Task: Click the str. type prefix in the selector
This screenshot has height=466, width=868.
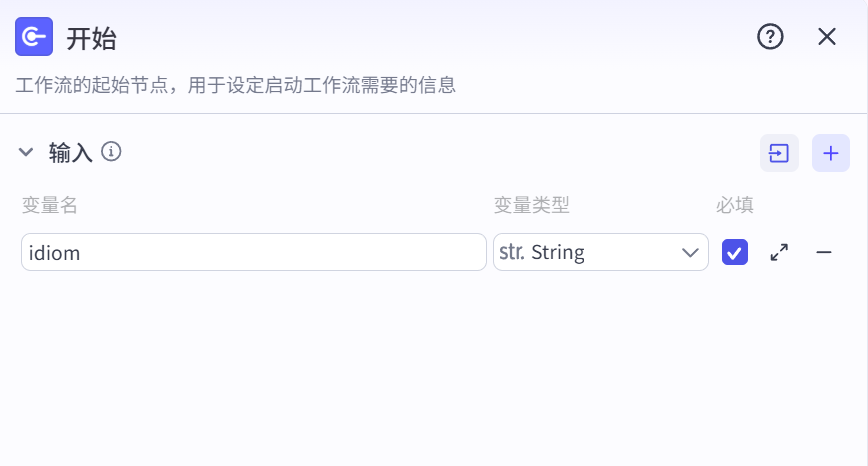Action: click(512, 252)
